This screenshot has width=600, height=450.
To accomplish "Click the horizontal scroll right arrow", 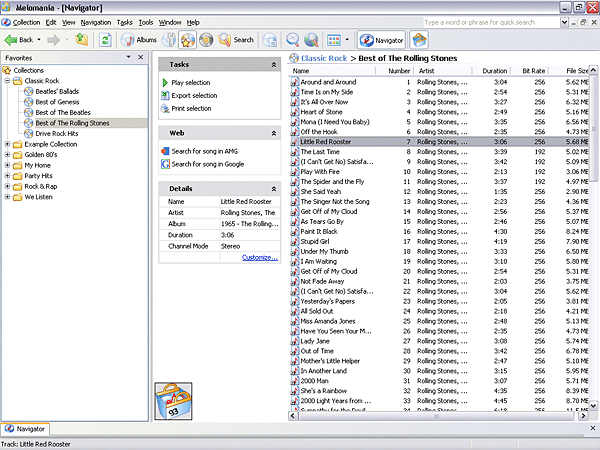I will coord(583,416).
